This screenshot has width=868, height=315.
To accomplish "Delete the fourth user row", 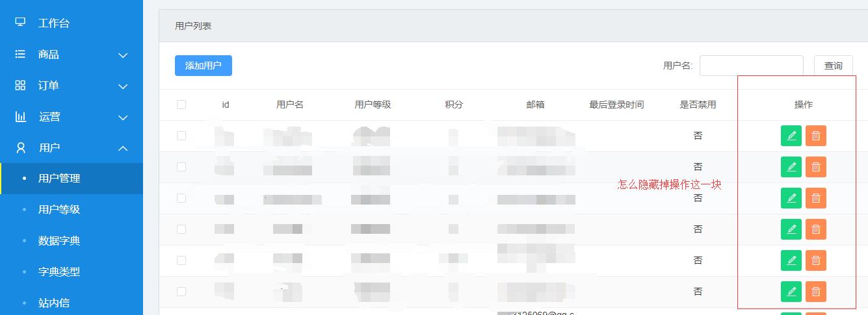I will pyautogui.click(x=816, y=229).
